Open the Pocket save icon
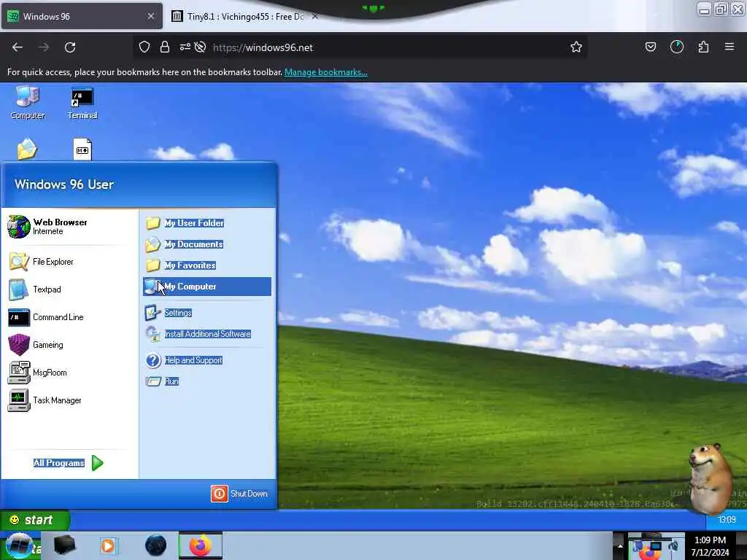 click(650, 47)
